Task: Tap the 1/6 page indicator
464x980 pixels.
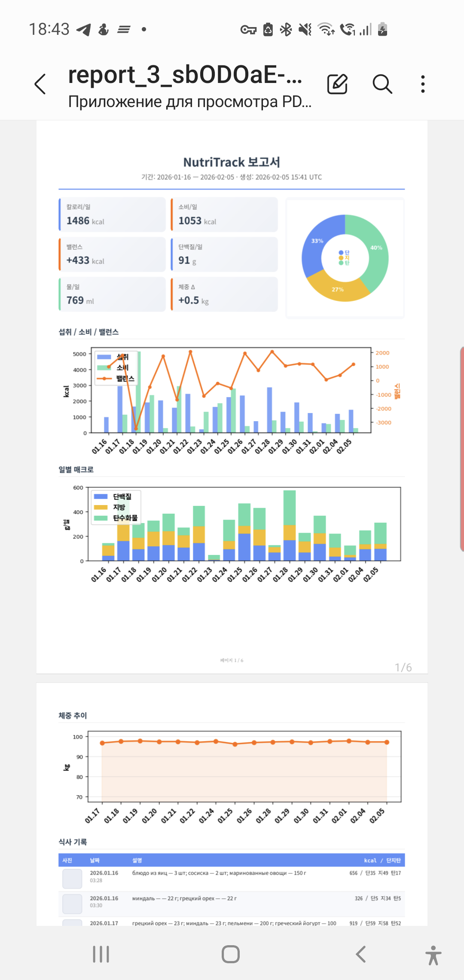Action: click(x=403, y=667)
